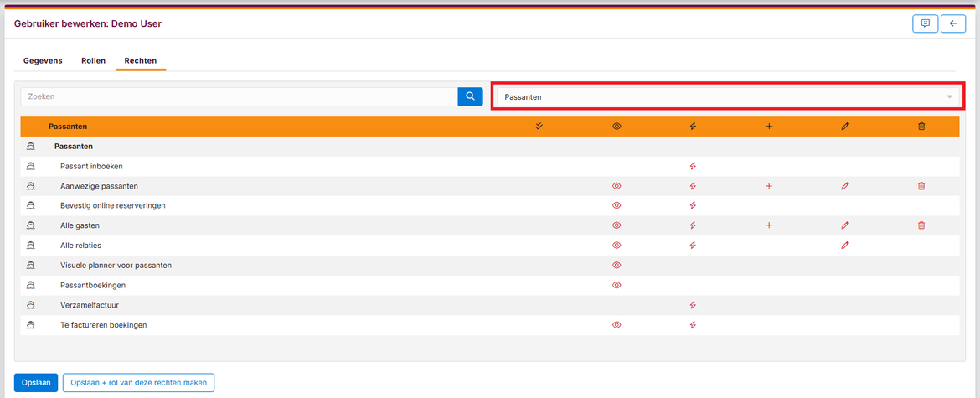Click trash icon in orange header row
The height and width of the screenshot is (398, 980).
pyautogui.click(x=921, y=127)
